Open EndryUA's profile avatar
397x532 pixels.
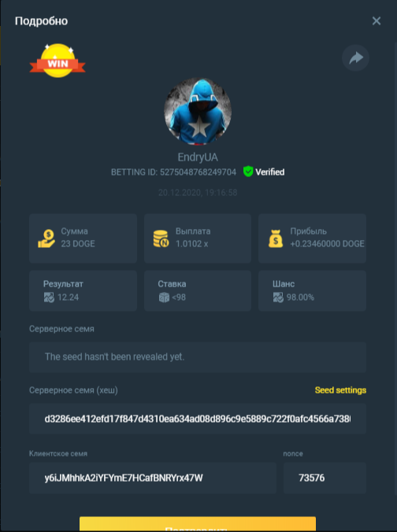(x=198, y=111)
